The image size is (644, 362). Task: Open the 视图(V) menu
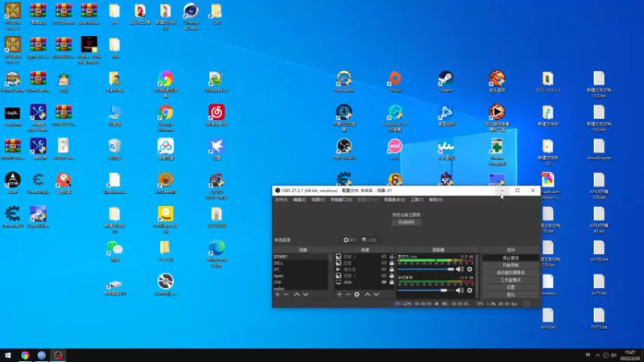click(318, 200)
